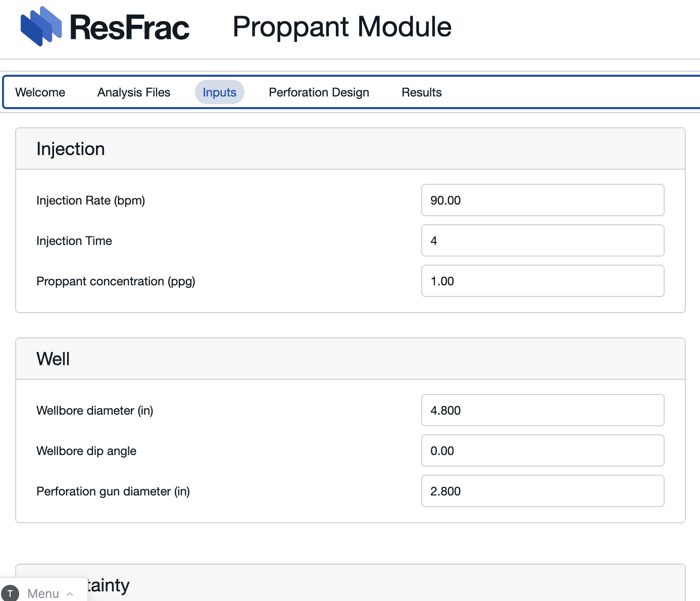Open the Welcome tab
This screenshot has width=700, height=601.
coord(40,92)
